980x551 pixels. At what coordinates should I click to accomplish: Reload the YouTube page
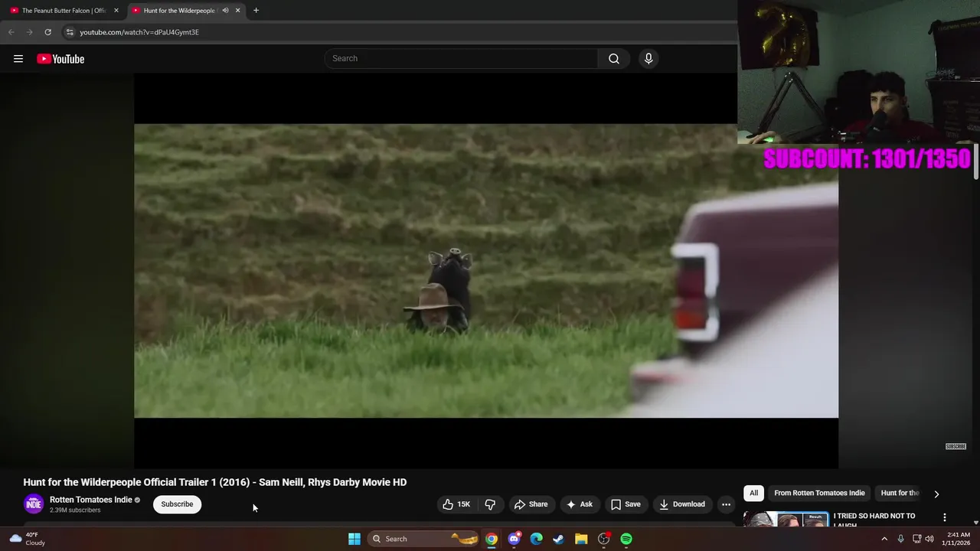[x=47, y=32]
